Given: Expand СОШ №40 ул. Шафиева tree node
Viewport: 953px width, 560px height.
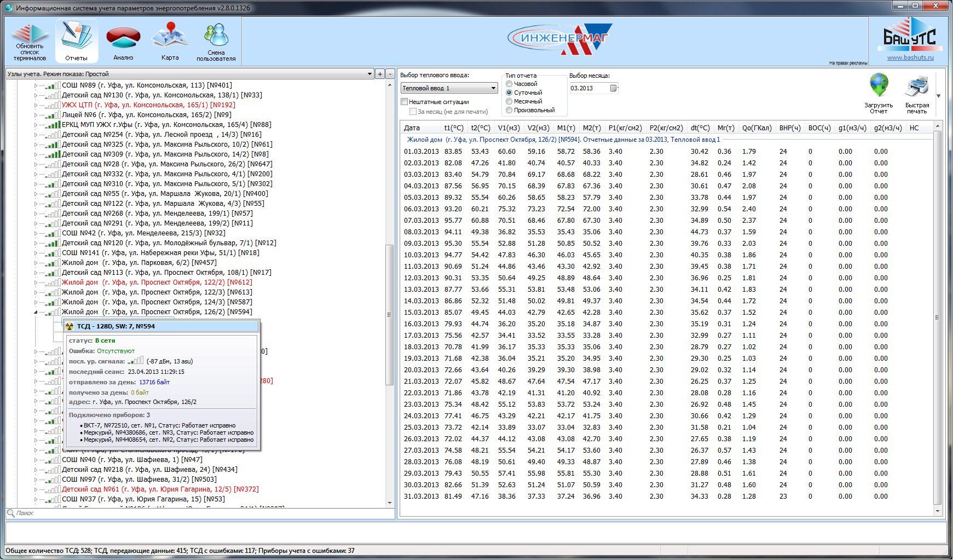Looking at the screenshot, I should [36, 460].
